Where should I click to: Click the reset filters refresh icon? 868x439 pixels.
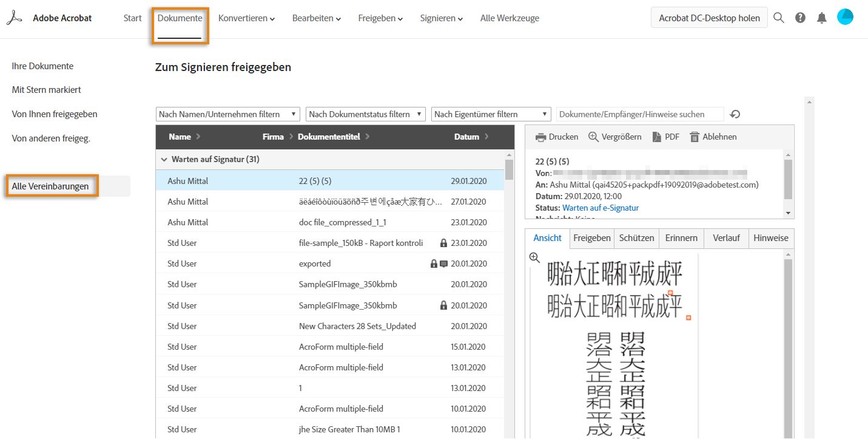[x=735, y=114]
